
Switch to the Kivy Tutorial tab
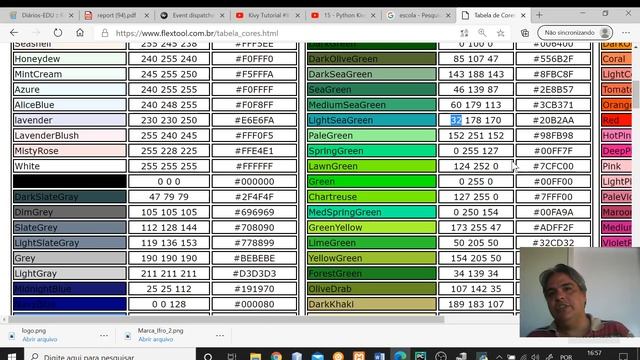point(267,16)
